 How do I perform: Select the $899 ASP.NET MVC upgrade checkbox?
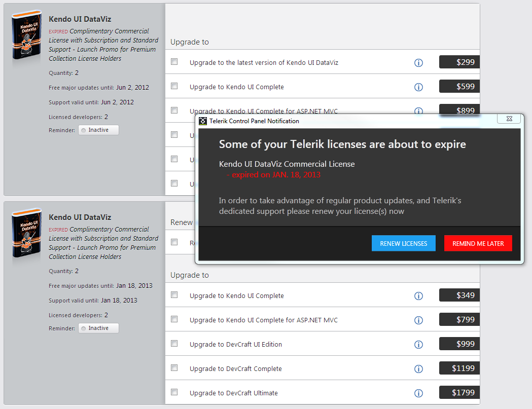pyautogui.click(x=174, y=110)
